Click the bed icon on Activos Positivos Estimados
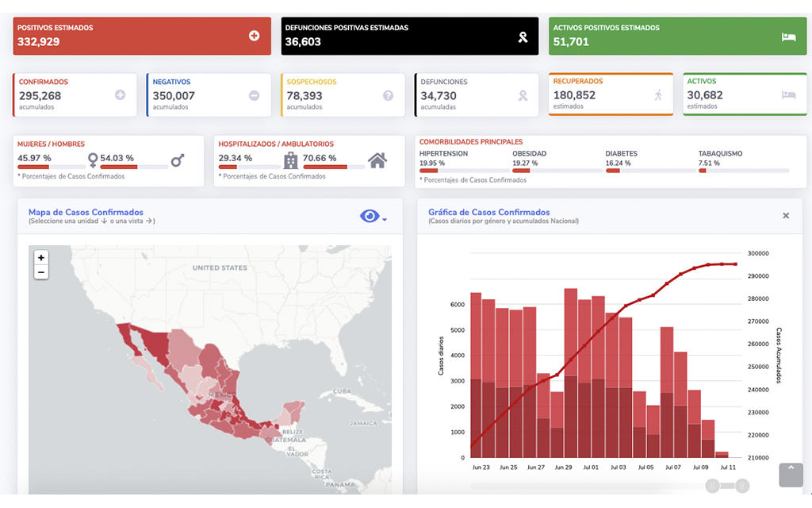This screenshot has width=812, height=508. (787, 36)
